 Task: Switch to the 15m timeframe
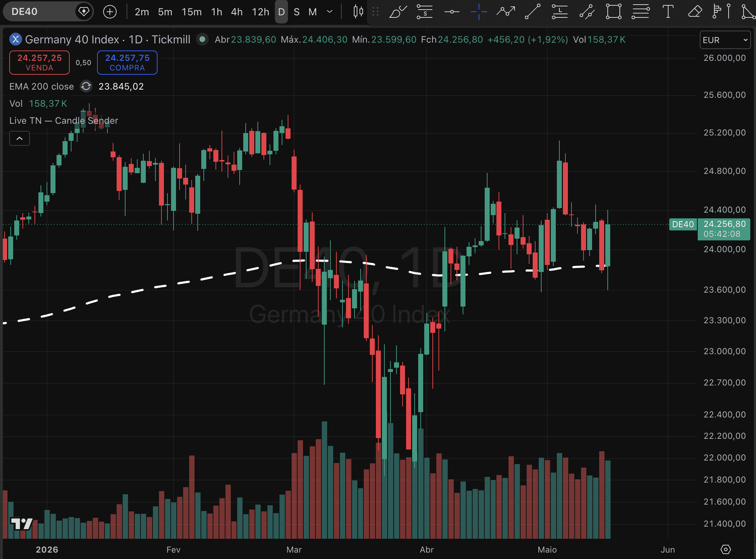click(192, 12)
